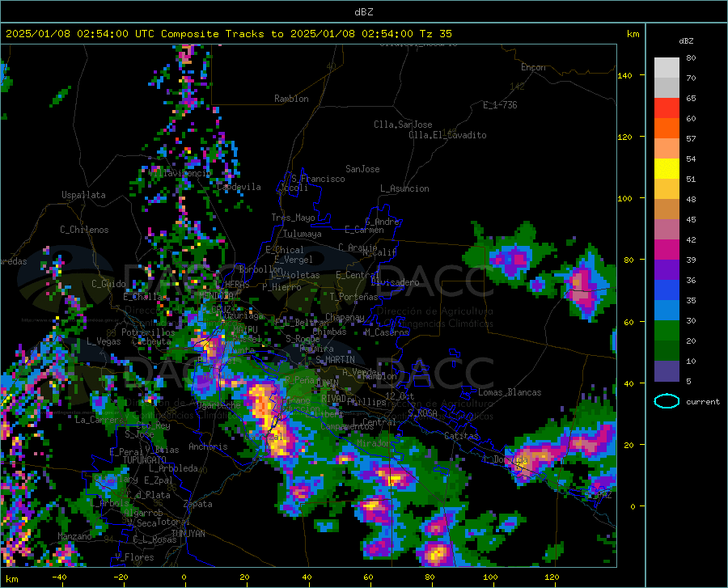This screenshot has height=588, width=728.
Task: Click the composite tracks timestamp header text
Action: (x=228, y=34)
